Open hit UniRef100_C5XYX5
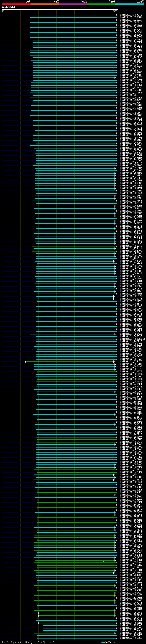This screenshot has width=146, height=644. click(x=131, y=25)
